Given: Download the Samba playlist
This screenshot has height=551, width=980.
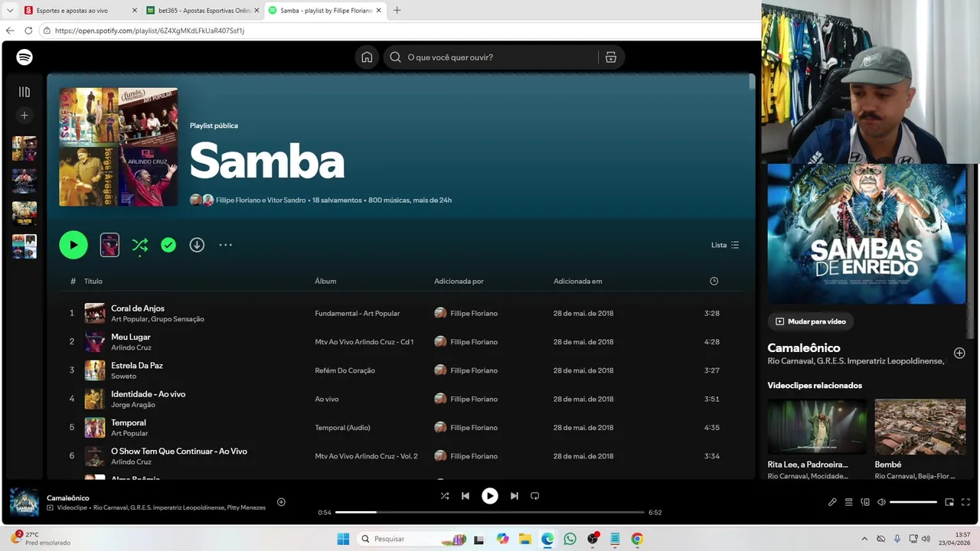Looking at the screenshot, I should pyautogui.click(x=197, y=245).
